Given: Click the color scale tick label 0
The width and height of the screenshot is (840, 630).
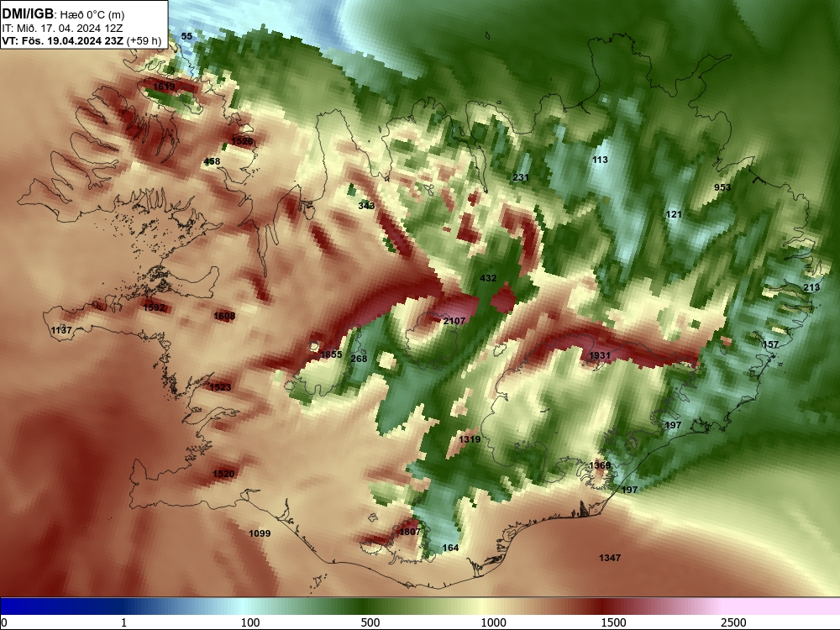Looking at the screenshot, I should (4, 622).
